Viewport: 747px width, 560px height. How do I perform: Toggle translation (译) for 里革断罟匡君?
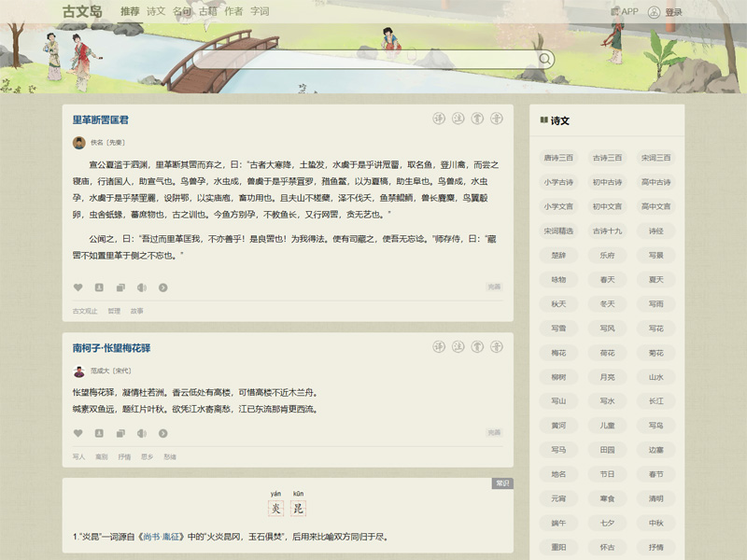(x=439, y=119)
